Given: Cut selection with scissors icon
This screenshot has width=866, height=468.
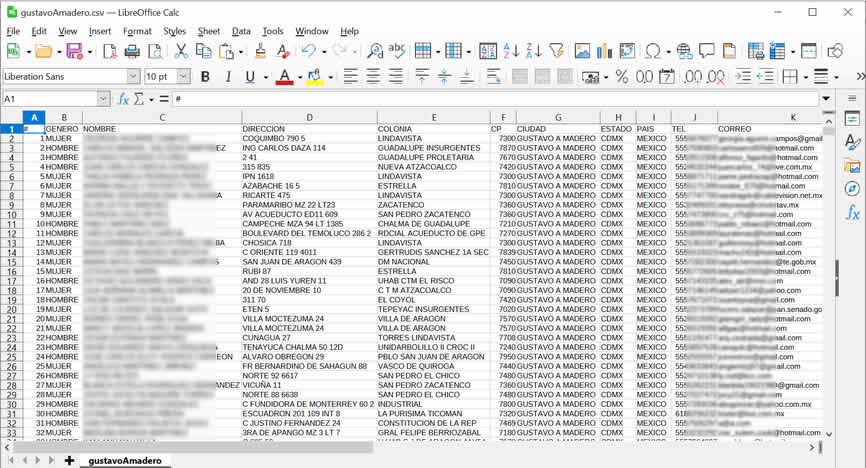Looking at the screenshot, I should click(x=181, y=51).
